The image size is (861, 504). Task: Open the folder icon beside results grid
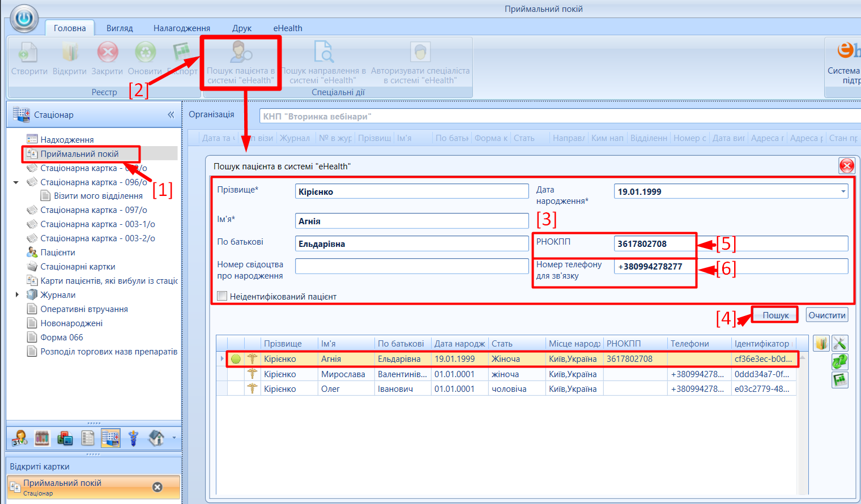(x=822, y=343)
